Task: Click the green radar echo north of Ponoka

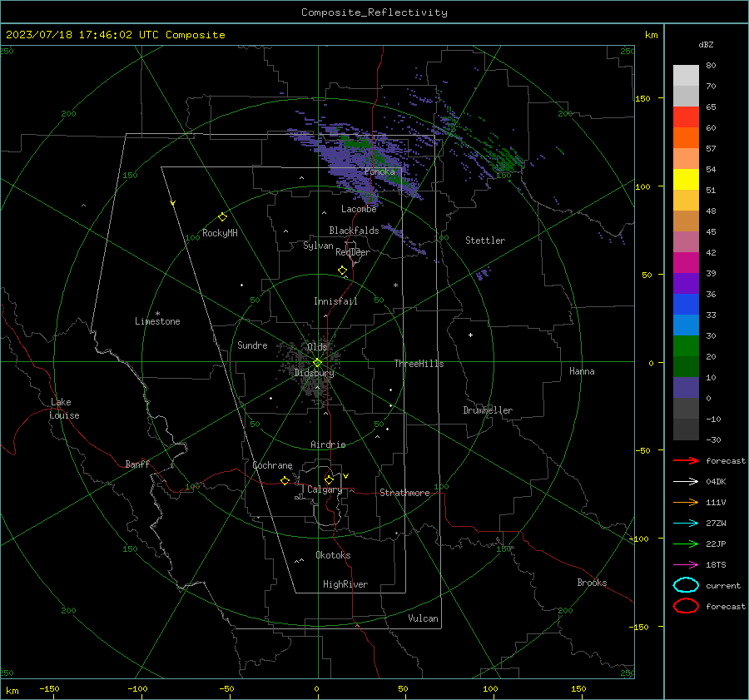Action: [x=358, y=142]
